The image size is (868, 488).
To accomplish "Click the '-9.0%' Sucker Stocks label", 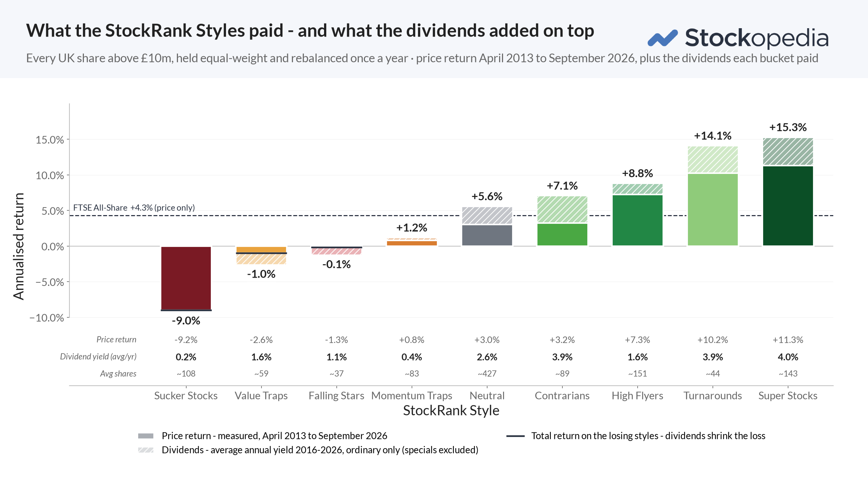I will coord(186,321).
